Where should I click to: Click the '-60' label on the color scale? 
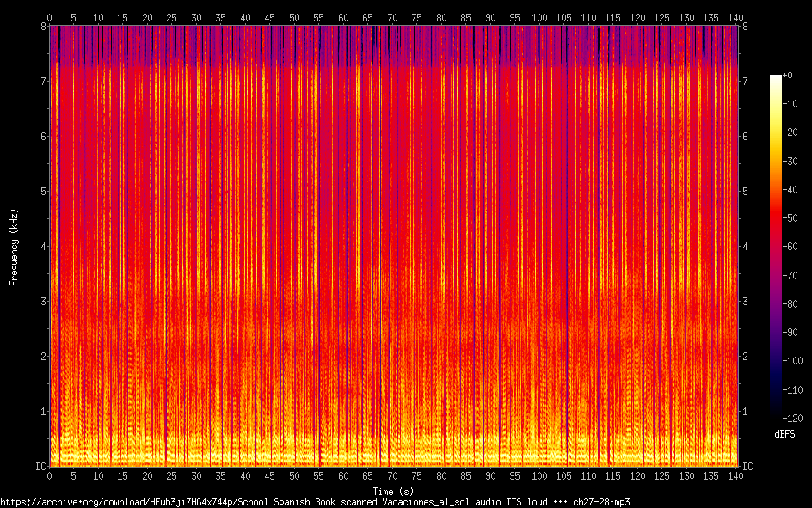point(790,247)
